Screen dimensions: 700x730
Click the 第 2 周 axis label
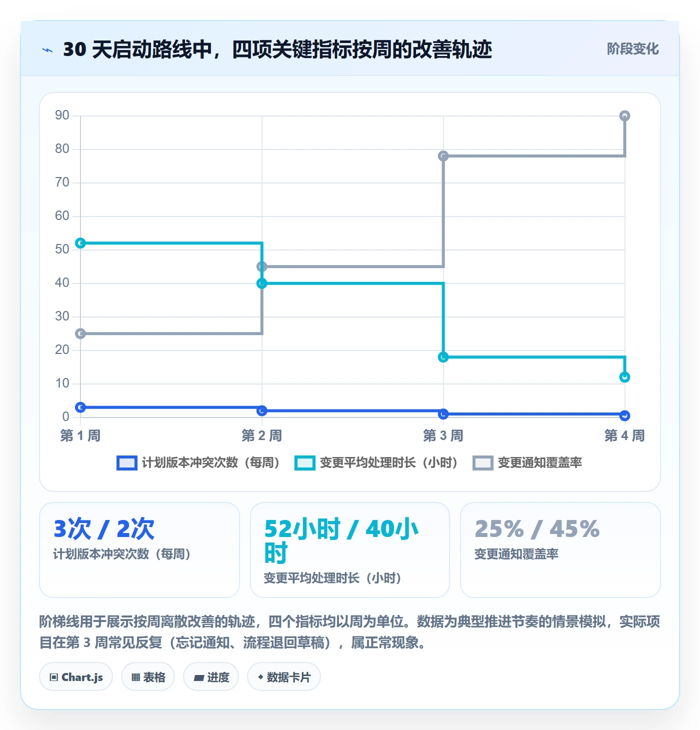262,435
